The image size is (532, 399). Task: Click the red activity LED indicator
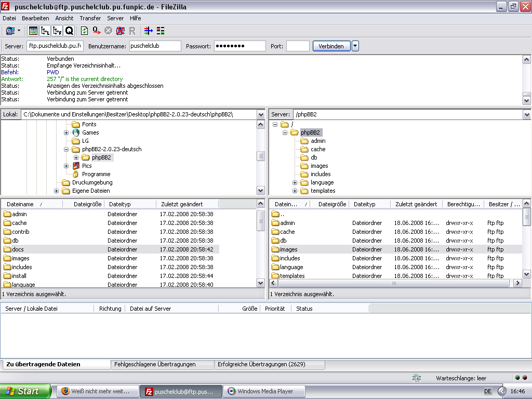pos(525,378)
